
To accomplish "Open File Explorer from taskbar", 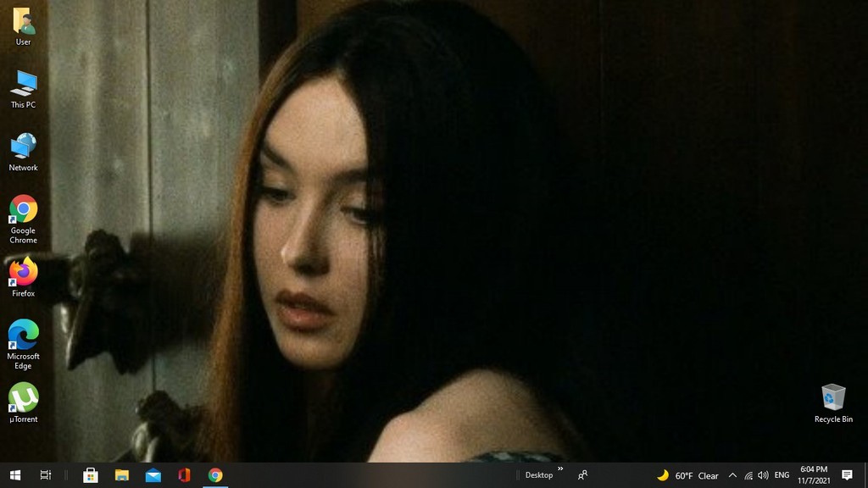I will tap(122, 475).
